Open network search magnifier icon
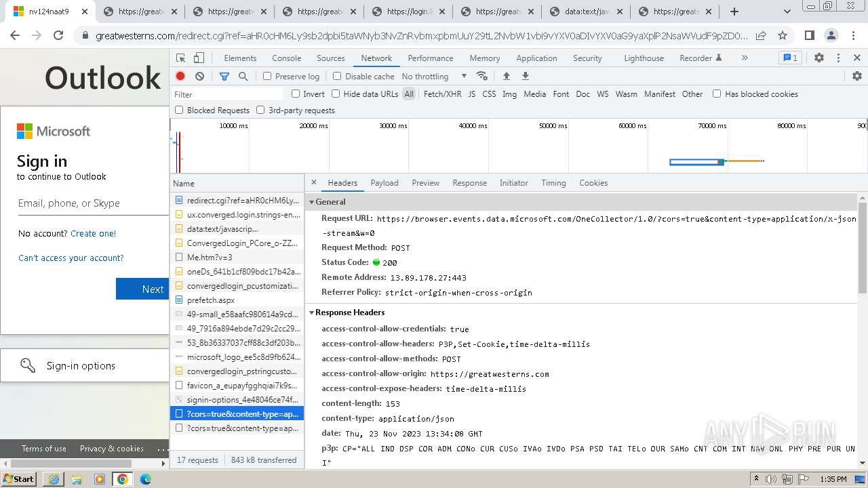Viewport: 868px width, 488px height. pos(243,77)
